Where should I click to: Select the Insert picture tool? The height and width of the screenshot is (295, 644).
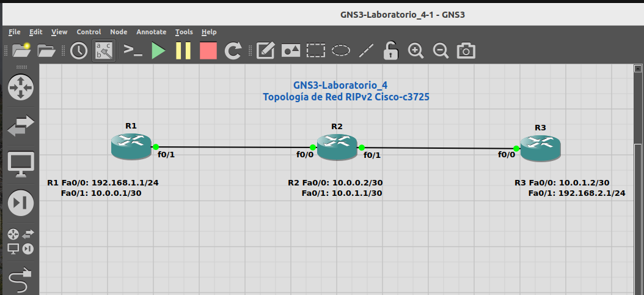(291, 51)
